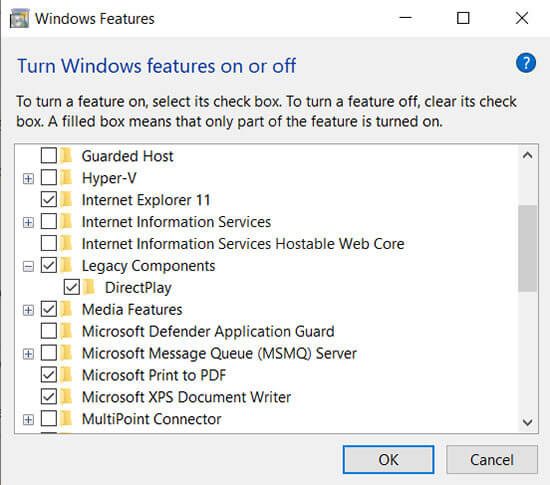Image resolution: width=550 pixels, height=485 pixels.
Task: Check Microsoft Defender Application Guard
Action: (49, 331)
